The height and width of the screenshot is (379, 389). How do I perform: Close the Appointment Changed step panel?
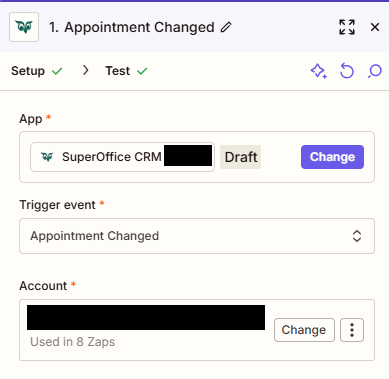pyautogui.click(x=375, y=27)
